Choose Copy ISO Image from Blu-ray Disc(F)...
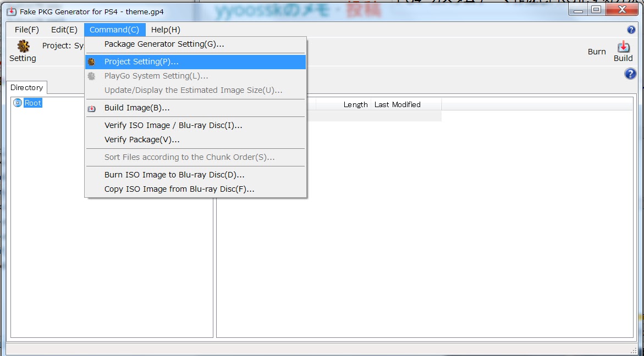The height and width of the screenshot is (356, 644). [195, 189]
